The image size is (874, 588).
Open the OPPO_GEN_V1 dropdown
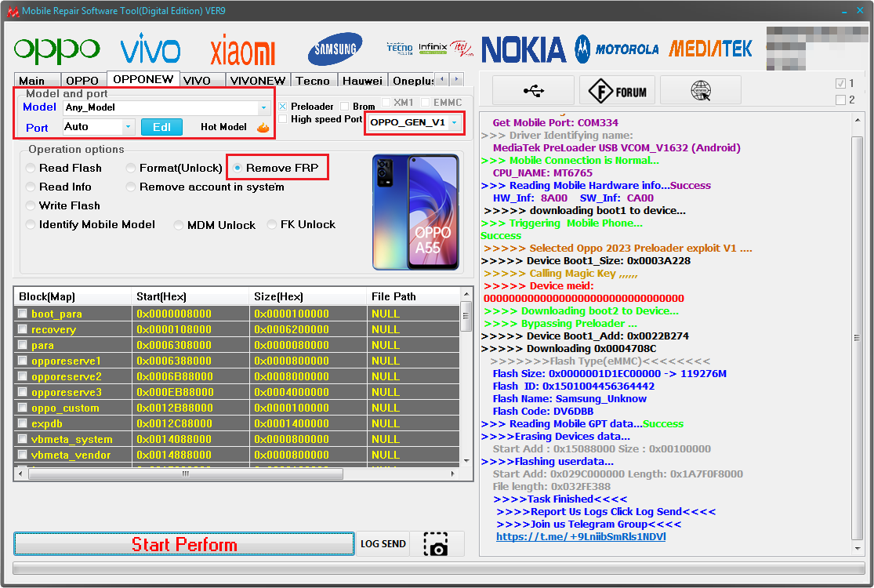pyautogui.click(x=455, y=122)
